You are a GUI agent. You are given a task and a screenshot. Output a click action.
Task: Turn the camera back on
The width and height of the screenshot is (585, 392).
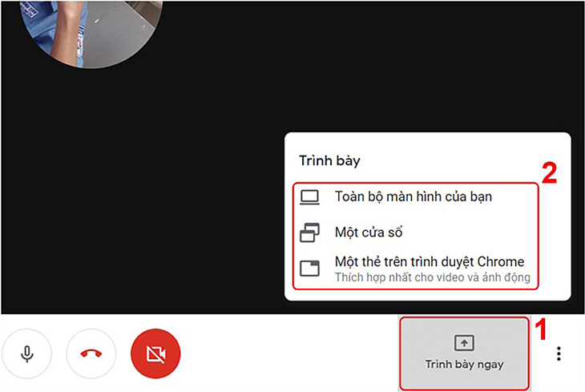tap(155, 354)
